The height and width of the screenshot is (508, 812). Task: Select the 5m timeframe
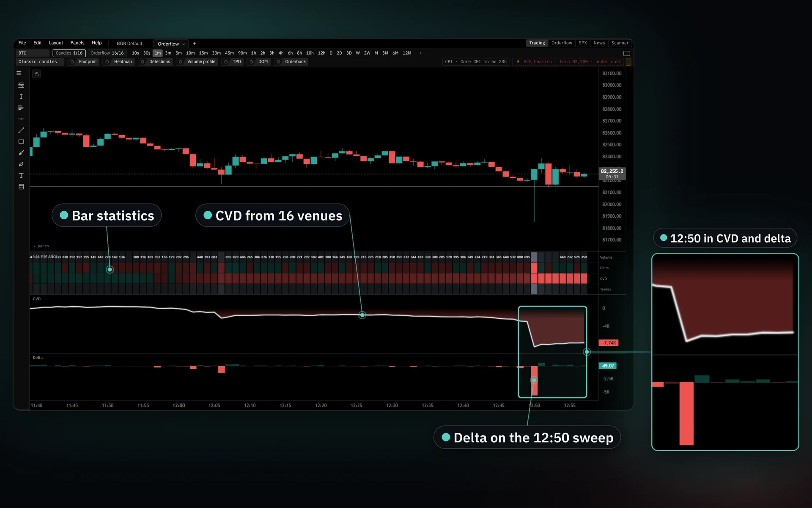click(178, 53)
